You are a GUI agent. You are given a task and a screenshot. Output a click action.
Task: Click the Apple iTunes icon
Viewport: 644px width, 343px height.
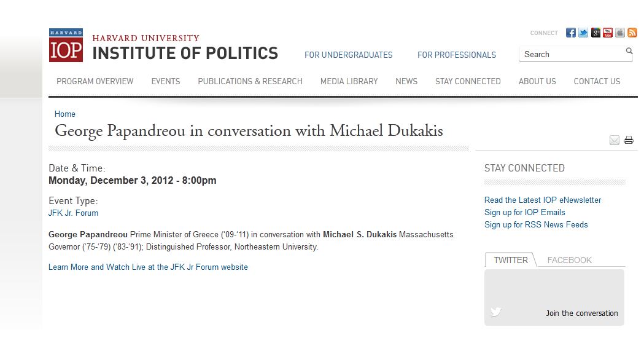[620, 33]
